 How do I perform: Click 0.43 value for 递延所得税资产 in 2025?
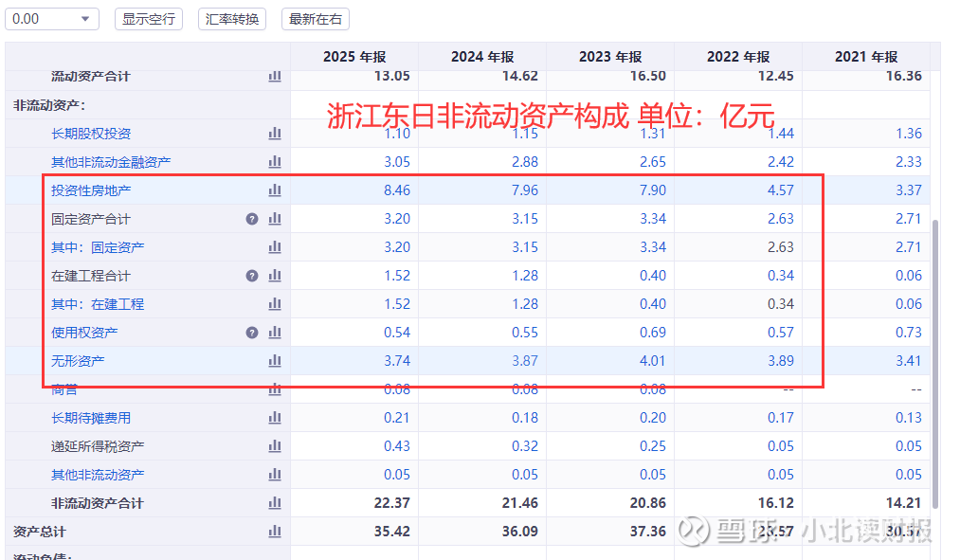coord(397,446)
